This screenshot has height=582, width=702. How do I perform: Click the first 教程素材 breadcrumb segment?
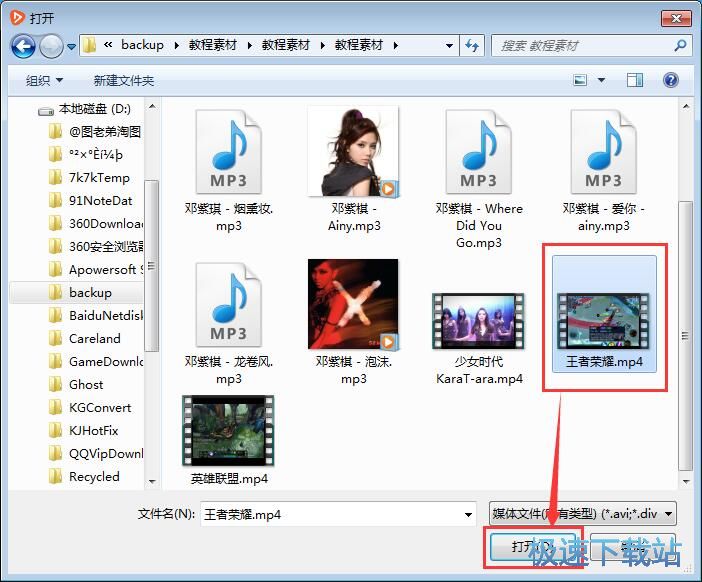click(213, 45)
